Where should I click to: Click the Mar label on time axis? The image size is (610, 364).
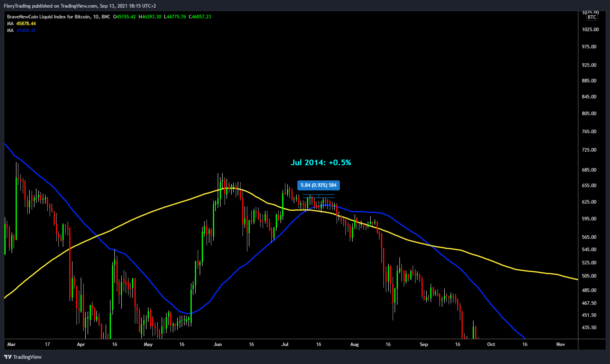tap(12, 344)
